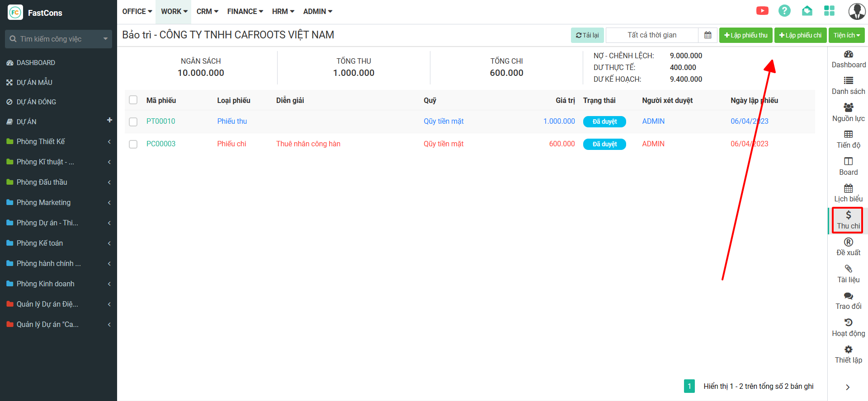The width and height of the screenshot is (868, 401).
Task: Click calendar icon beside time filter
Action: (x=708, y=35)
